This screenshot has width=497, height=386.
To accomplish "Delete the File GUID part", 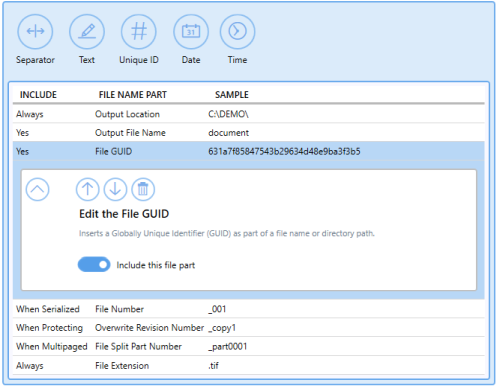I will click(143, 189).
